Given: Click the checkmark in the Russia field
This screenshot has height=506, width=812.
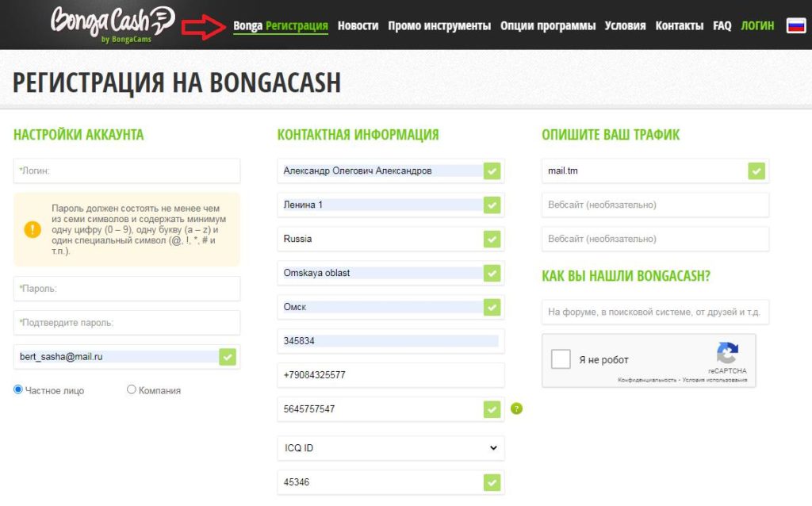Looking at the screenshot, I should [492, 240].
